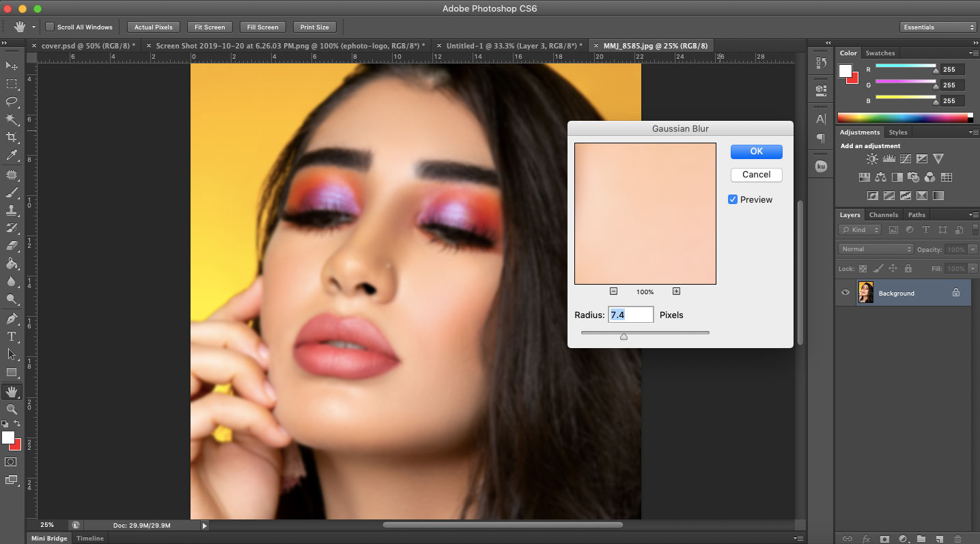980x544 pixels.
Task: Open the collapsed Character panel icon
Action: point(821,119)
